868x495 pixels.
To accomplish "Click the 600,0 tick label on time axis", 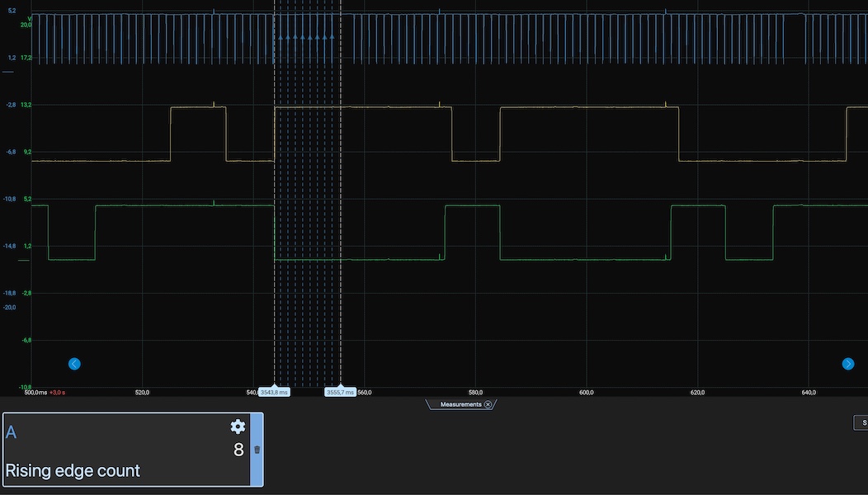I will (587, 393).
